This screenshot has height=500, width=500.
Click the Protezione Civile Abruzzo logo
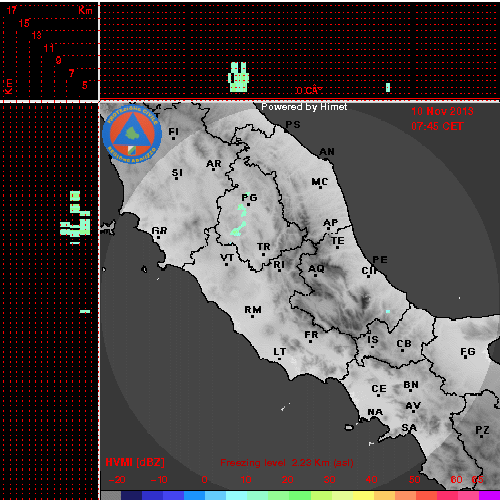[132, 134]
